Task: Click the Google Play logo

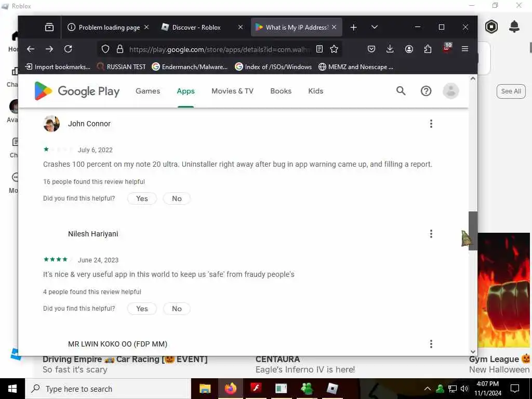Action: coord(77,91)
